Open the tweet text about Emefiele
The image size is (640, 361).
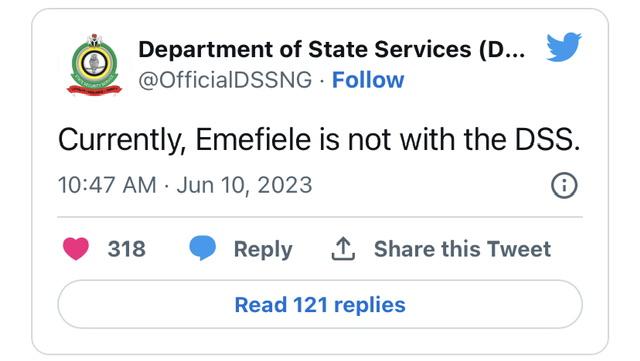319,140
